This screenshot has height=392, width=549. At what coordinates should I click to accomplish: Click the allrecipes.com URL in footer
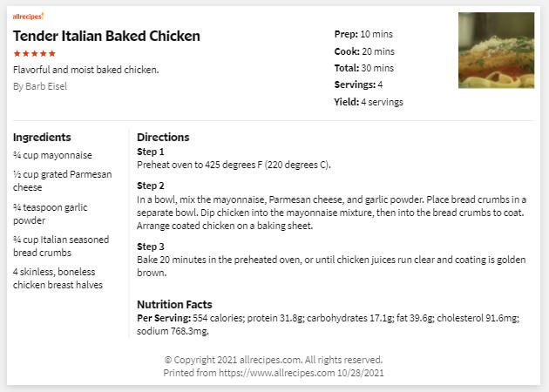(x=276, y=373)
